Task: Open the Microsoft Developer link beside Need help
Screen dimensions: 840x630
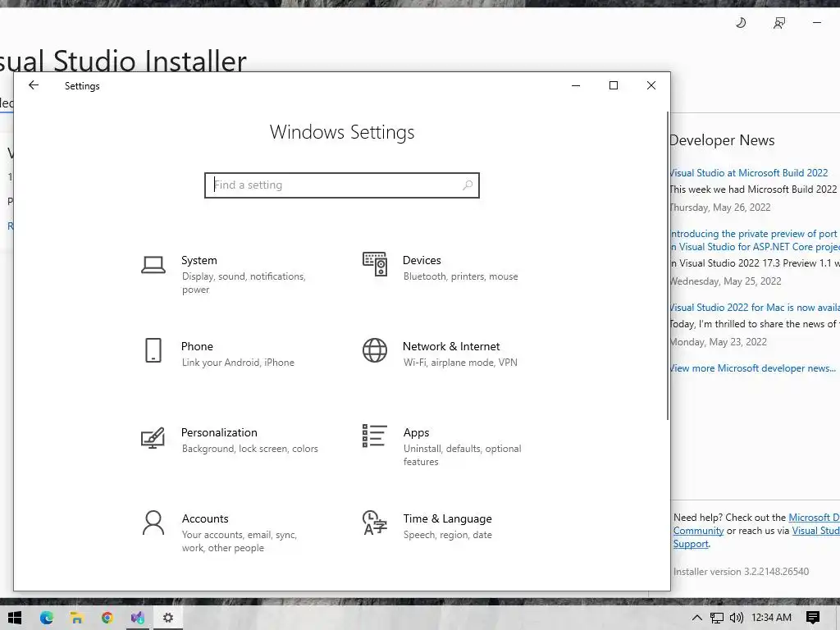Action: (x=814, y=518)
